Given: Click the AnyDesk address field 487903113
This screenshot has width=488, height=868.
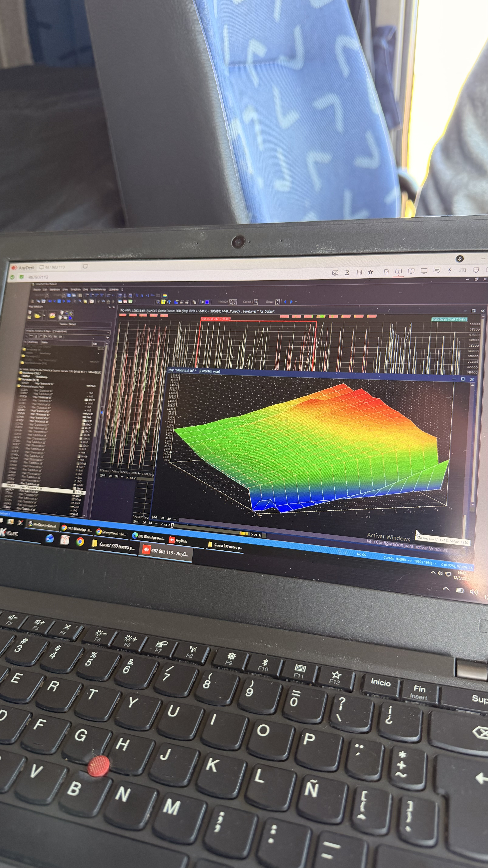Looking at the screenshot, I should pyautogui.click(x=38, y=277).
